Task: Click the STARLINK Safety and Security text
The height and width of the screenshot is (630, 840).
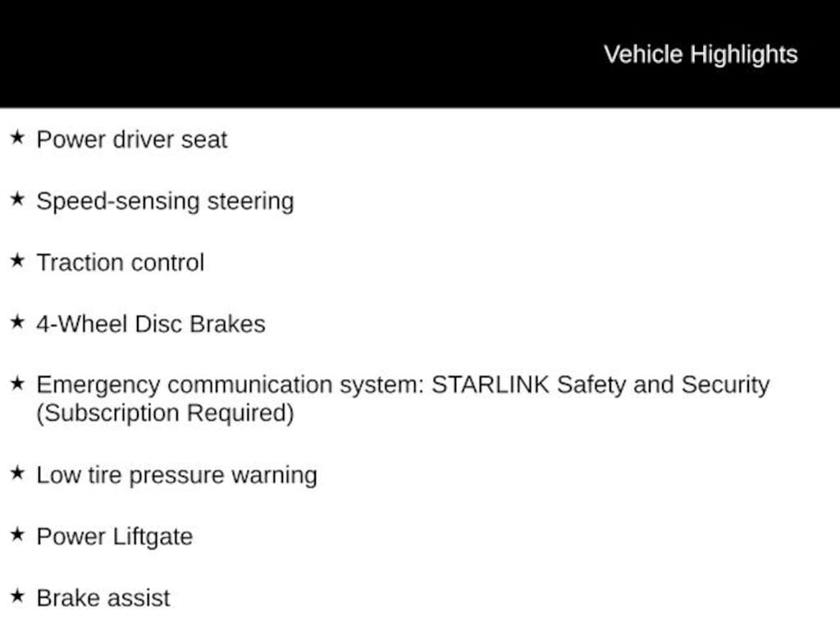Action: click(600, 385)
